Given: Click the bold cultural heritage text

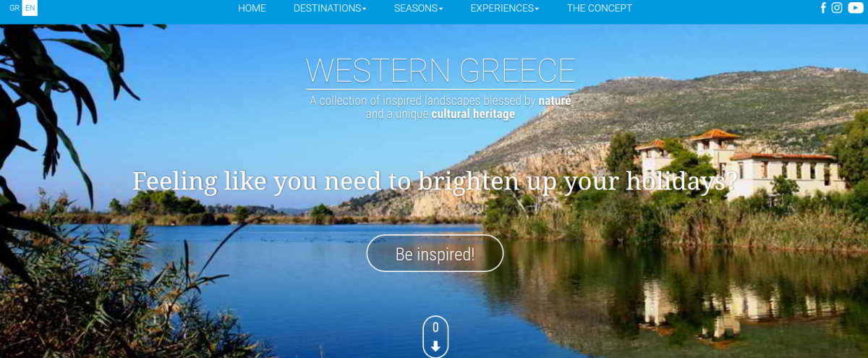Looking at the screenshot, I should coord(473,114).
